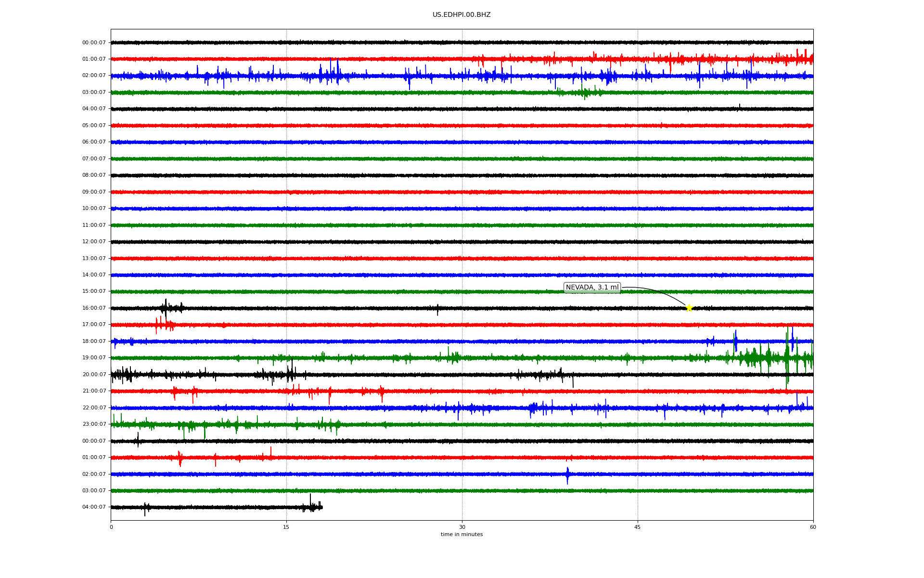Click the 22:00:07 blue row label
The height and width of the screenshot is (578, 924).
(x=94, y=408)
